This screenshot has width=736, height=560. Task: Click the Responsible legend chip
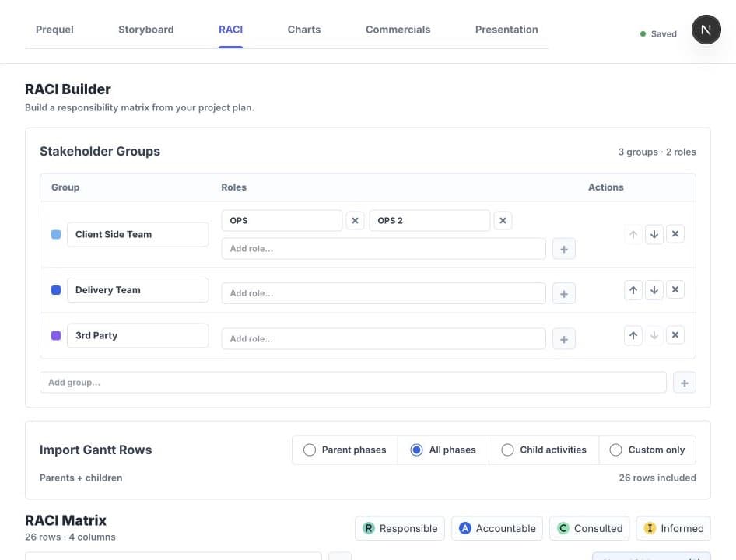point(400,529)
